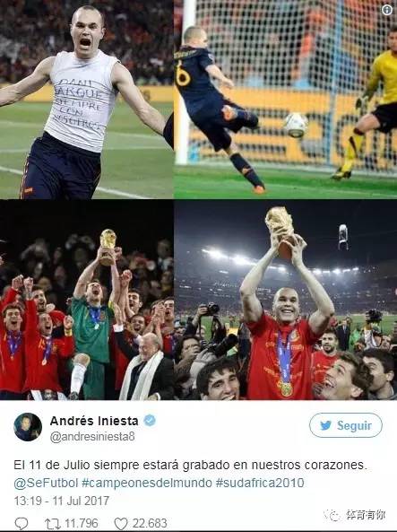Click the reply speech bubble icon
The width and height of the screenshot is (397, 532).
point(22,523)
